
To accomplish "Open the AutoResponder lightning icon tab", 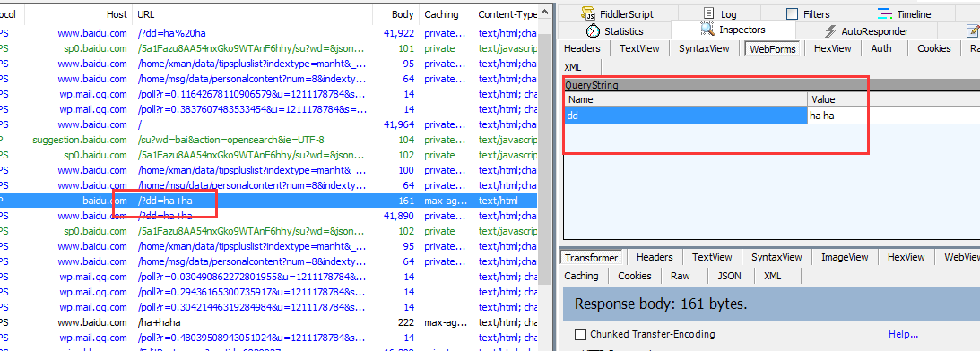I will [x=830, y=31].
